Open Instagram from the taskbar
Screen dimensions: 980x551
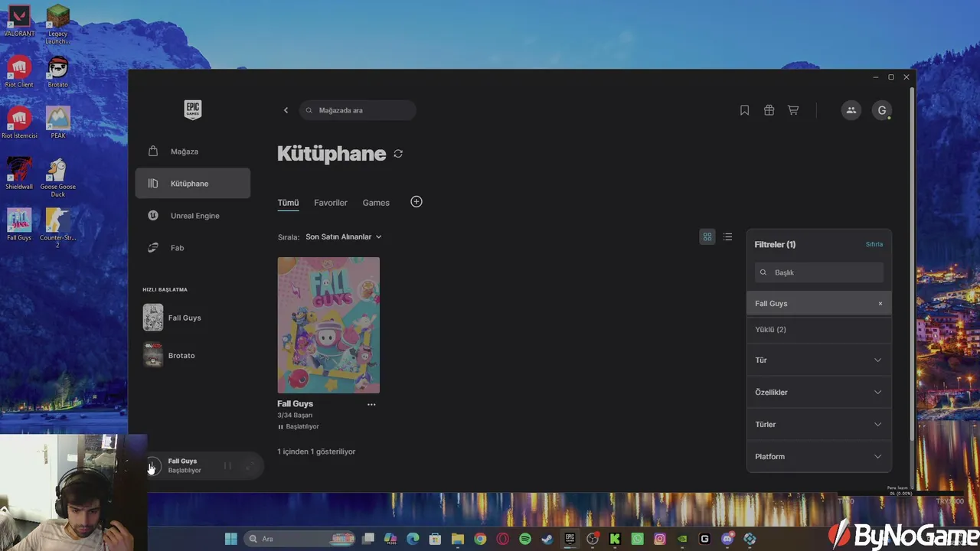[x=660, y=539]
